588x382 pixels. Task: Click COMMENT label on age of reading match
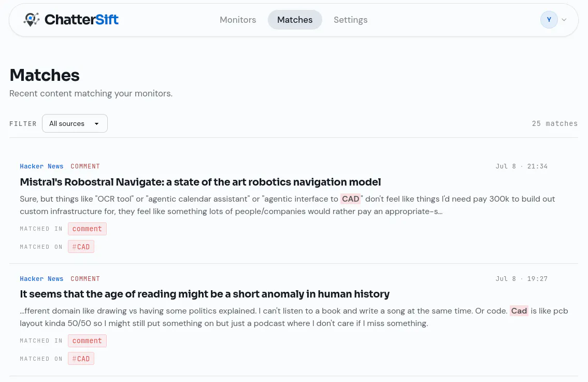click(85, 279)
